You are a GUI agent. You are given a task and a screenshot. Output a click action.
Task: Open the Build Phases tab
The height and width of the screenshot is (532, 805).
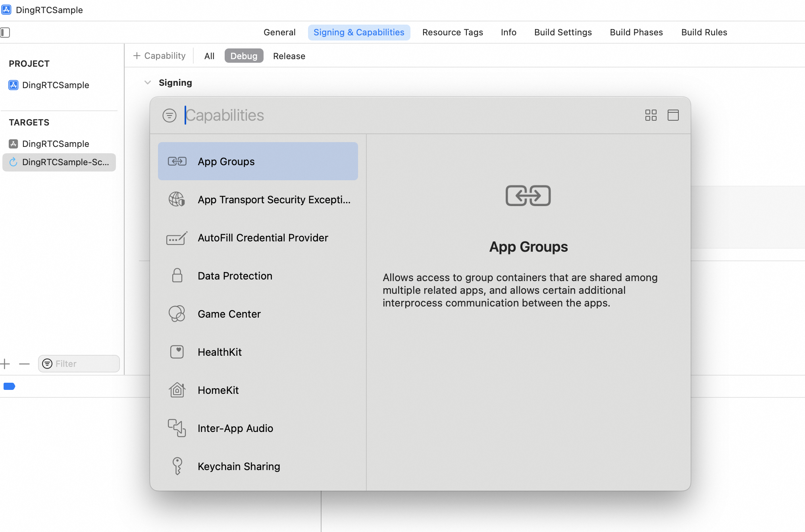(x=636, y=32)
